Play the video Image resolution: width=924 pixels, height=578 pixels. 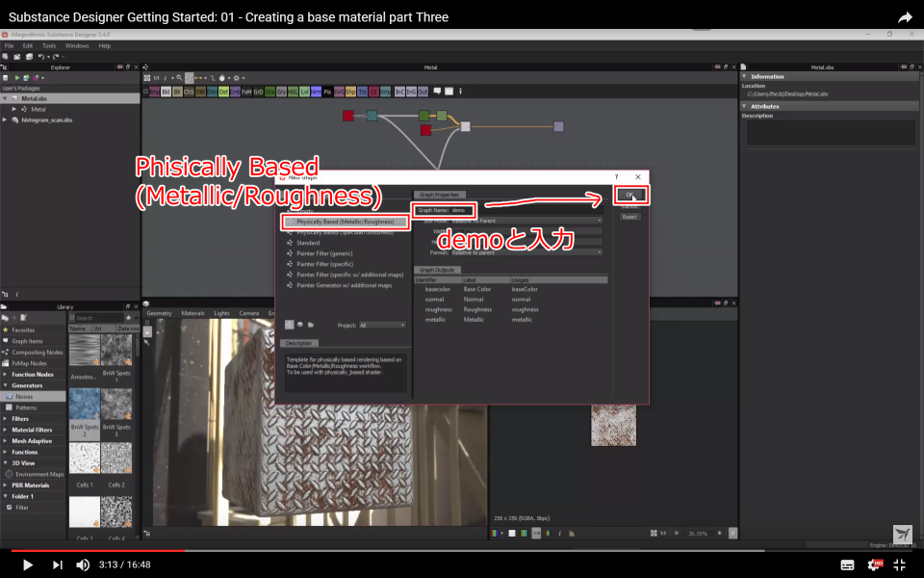[x=27, y=565]
